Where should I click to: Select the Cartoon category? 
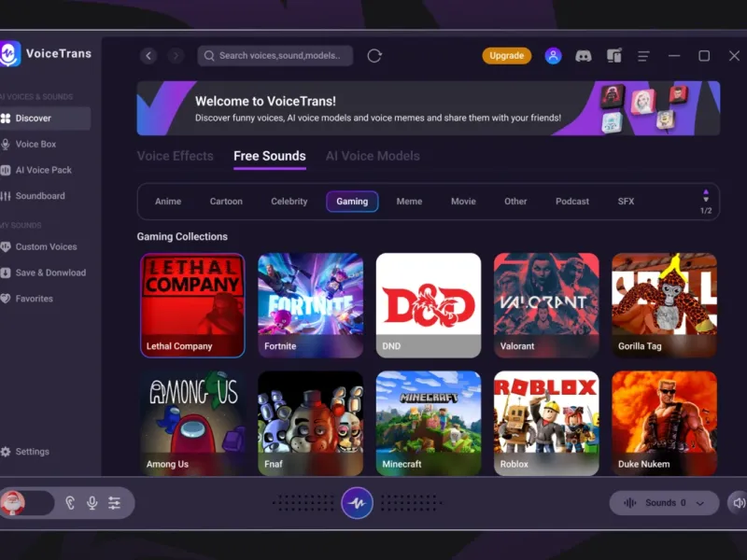(x=226, y=202)
